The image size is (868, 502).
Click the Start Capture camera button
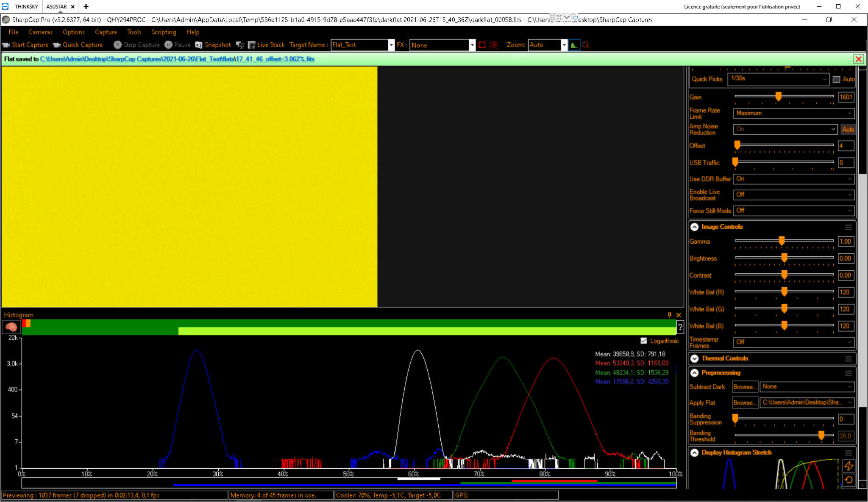pyautogui.click(x=25, y=45)
